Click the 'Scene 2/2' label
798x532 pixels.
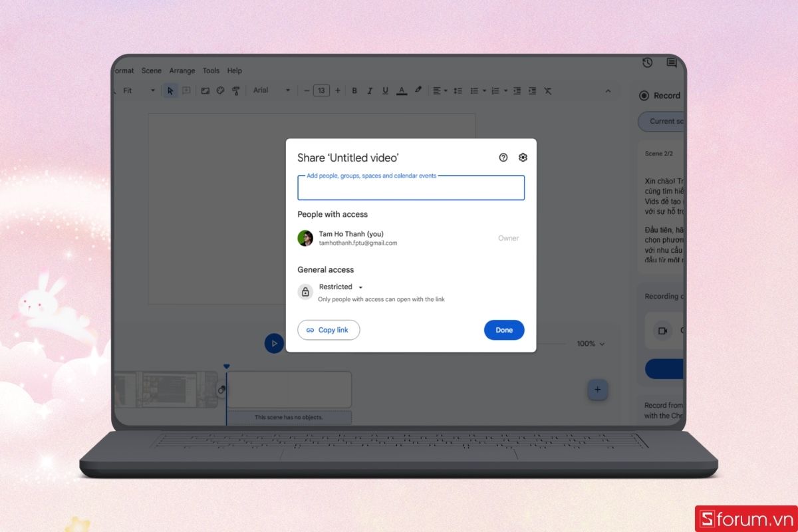coord(659,154)
